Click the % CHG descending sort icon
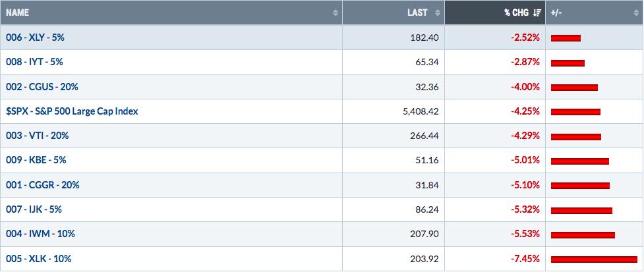The width and height of the screenshot is (644, 272). [x=537, y=13]
